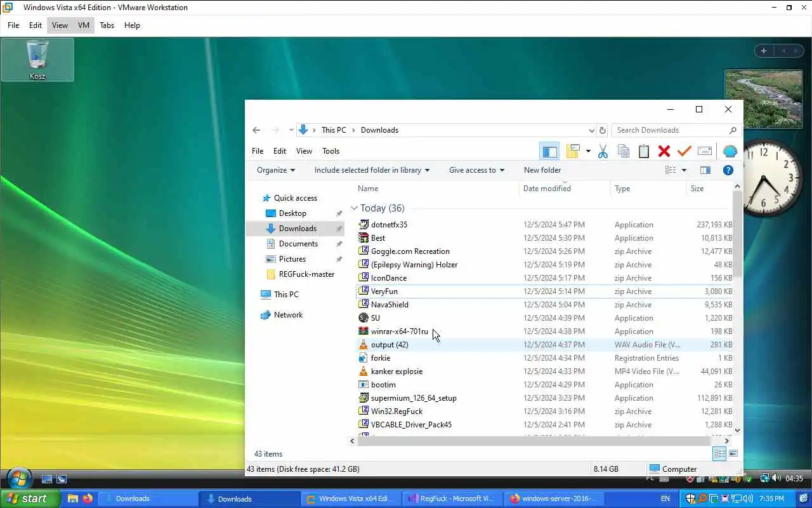Open the Give access to dropdown

pos(476,170)
